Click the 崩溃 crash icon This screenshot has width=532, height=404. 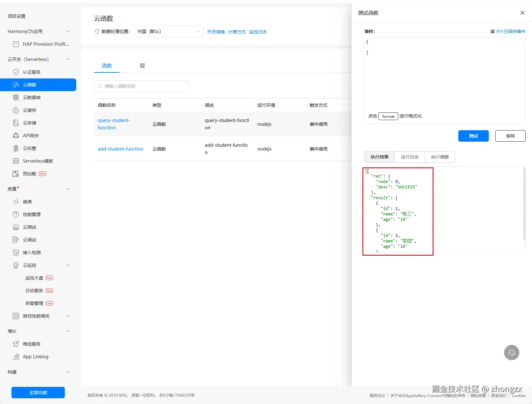click(x=16, y=202)
